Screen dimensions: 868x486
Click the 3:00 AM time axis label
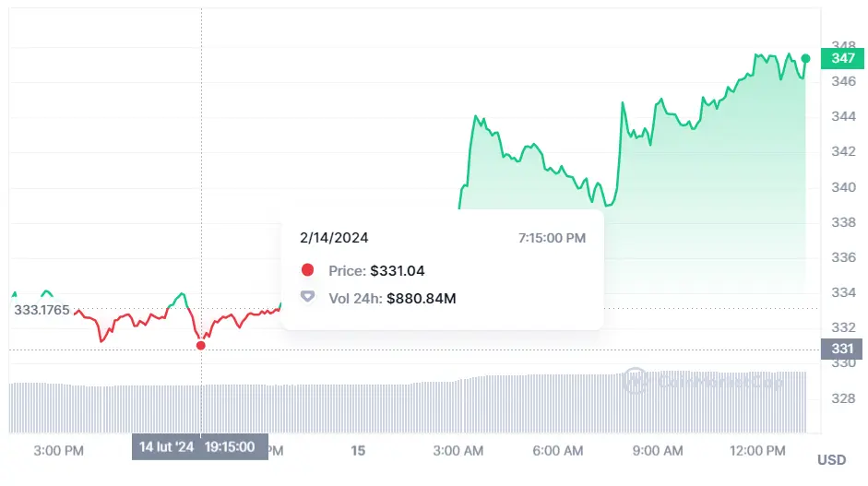tap(458, 450)
